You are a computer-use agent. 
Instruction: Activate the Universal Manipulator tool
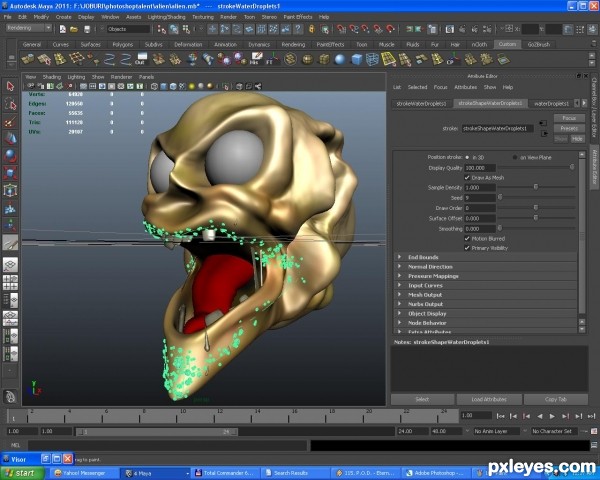[x=10, y=190]
